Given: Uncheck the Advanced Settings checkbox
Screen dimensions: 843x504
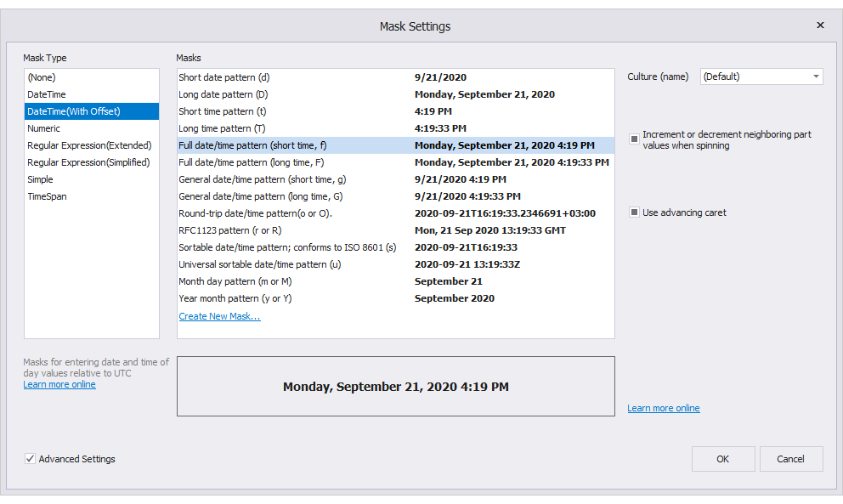Looking at the screenshot, I should tap(30, 458).
